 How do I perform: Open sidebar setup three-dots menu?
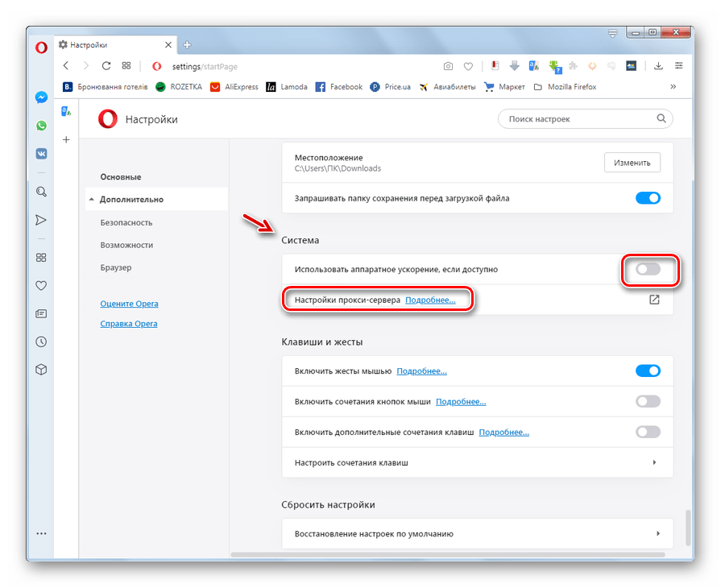click(41, 534)
